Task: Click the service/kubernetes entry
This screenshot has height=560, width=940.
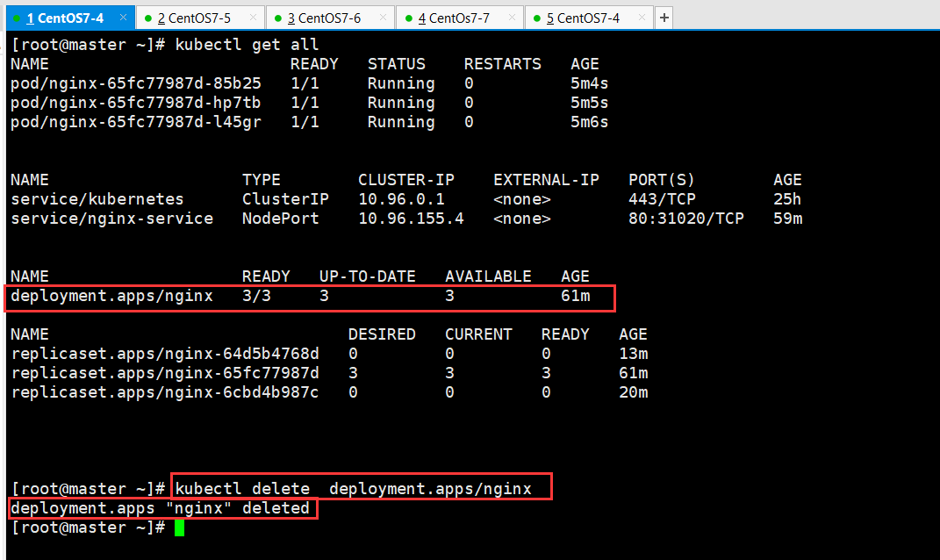Action: pos(97,199)
